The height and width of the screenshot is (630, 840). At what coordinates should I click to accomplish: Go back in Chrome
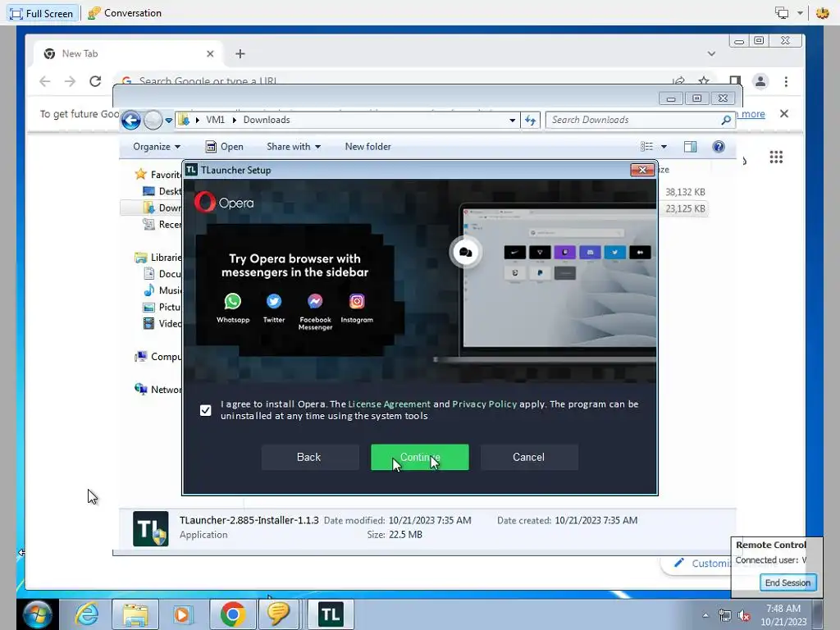click(44, 81)
